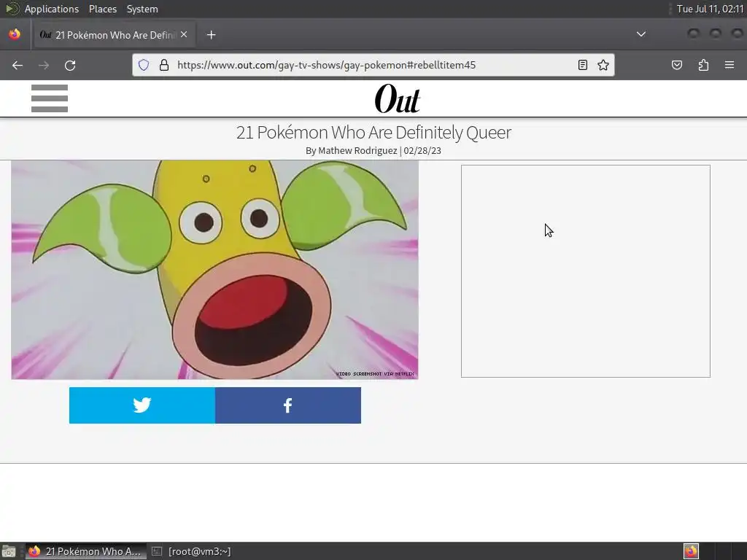Expand the list all tabs dropdown
This screenshot has height=560, width=747.
[x=641, y=34]
